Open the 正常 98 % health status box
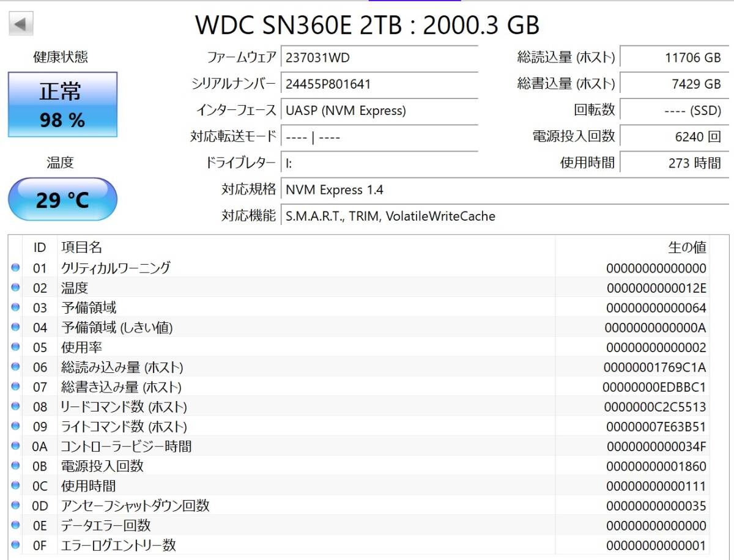 click(62, 105)
